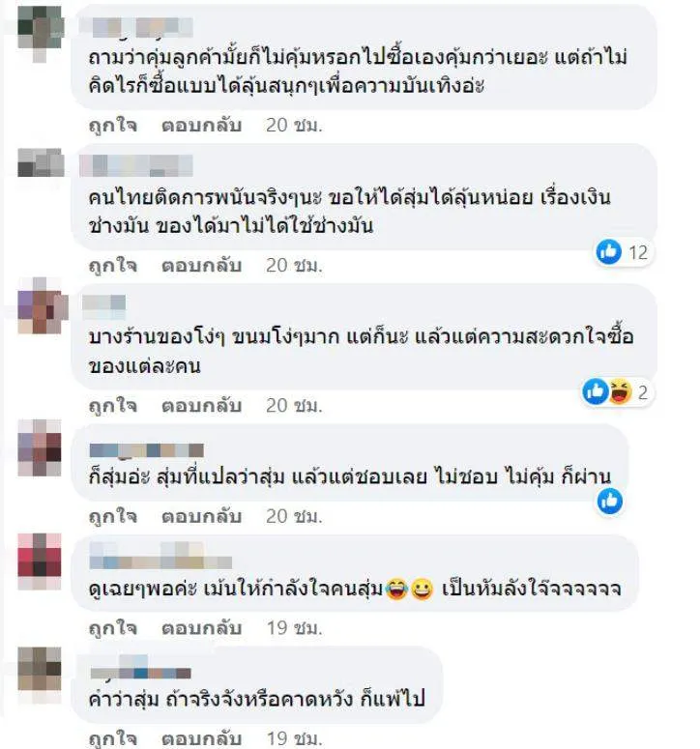Open the red avatar beside the ดูเฉยๆพอค่ะ comment
The height and width of the screenshot is (749, 700).
tap(40, 562)
